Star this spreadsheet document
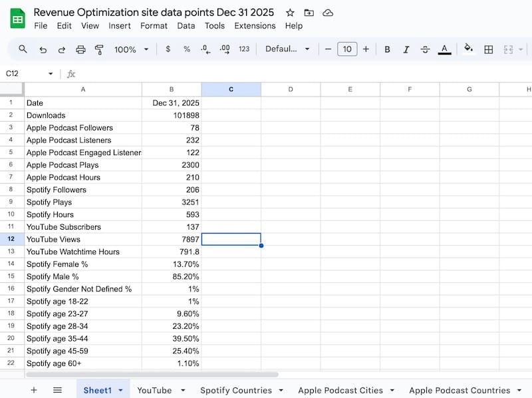 [290, 13]
